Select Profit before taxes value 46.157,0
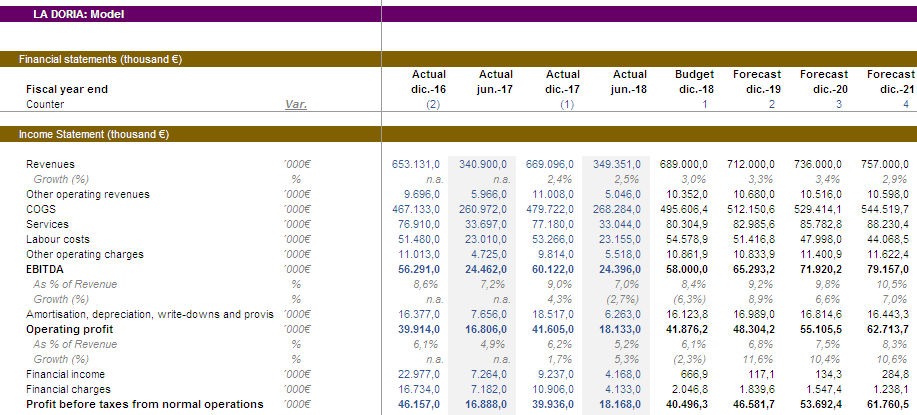This screenshot has width=917, height=415. pos(418,404)
